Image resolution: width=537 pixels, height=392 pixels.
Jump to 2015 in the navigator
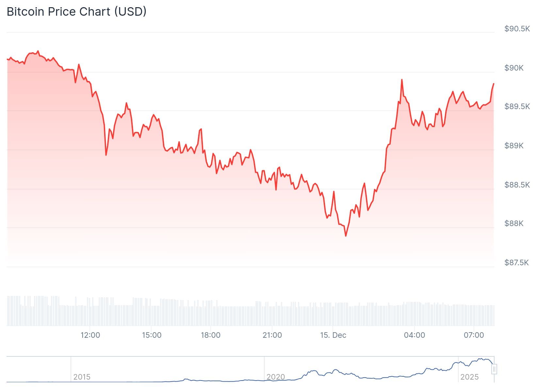pos(82,377)
